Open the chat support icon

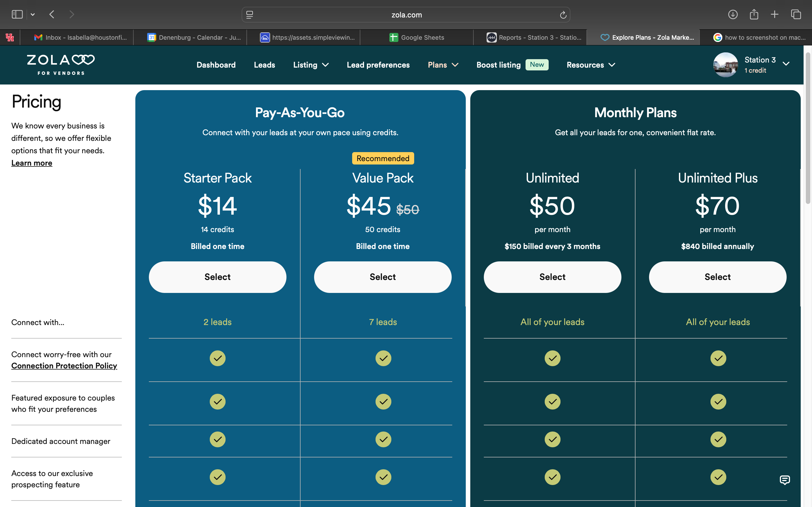tap(784, 480)
